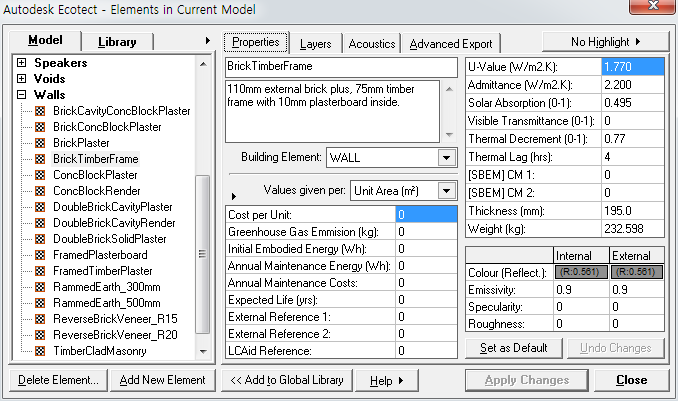Viewport: 678px width, 401px height.
Task: Open the No Highlight menu button
Action: point(605,41)
